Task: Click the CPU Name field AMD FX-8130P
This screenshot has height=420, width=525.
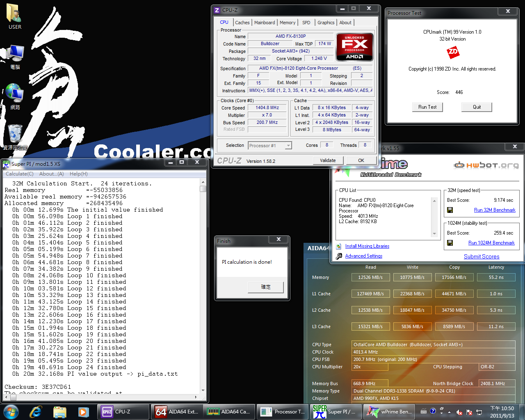Action: click(x=290, y=36)
